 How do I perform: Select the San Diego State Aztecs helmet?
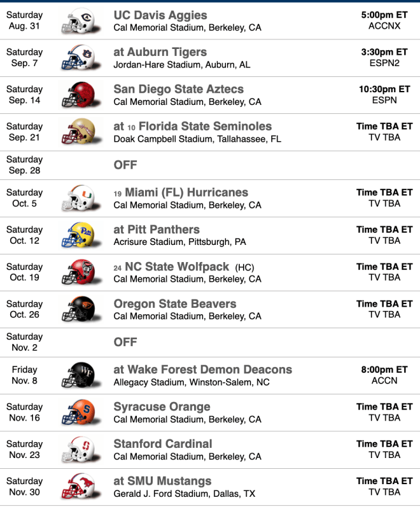[x=81, y=95]
